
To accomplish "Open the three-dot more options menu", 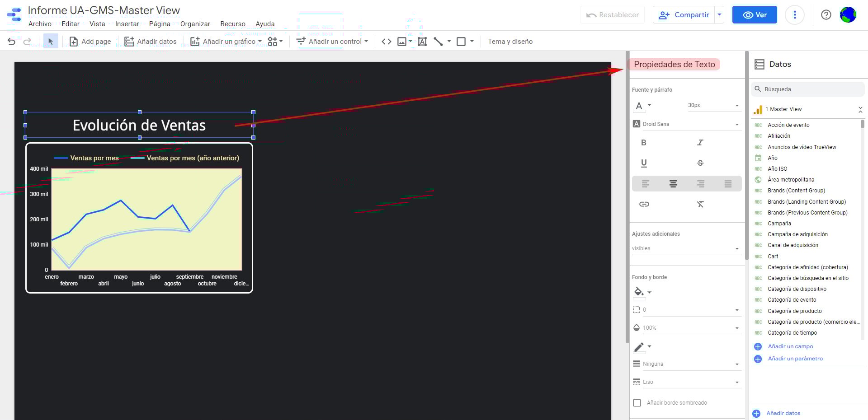I will click(x=795, y=15).
